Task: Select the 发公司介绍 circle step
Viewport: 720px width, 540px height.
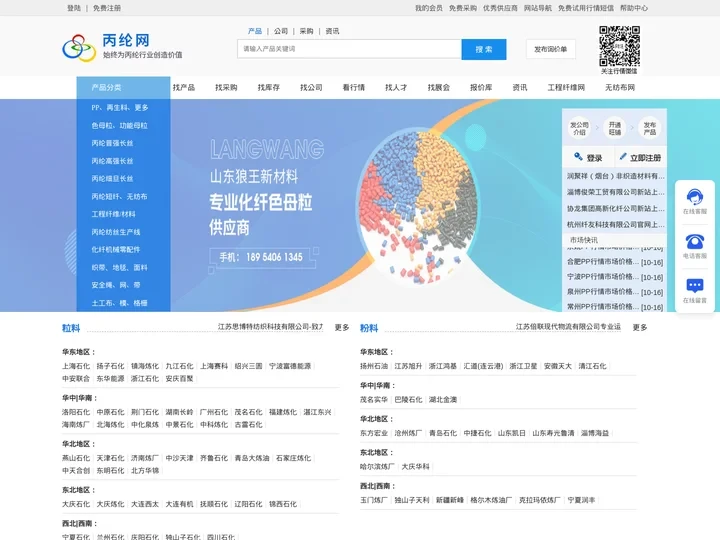Action: click(579, 128)
